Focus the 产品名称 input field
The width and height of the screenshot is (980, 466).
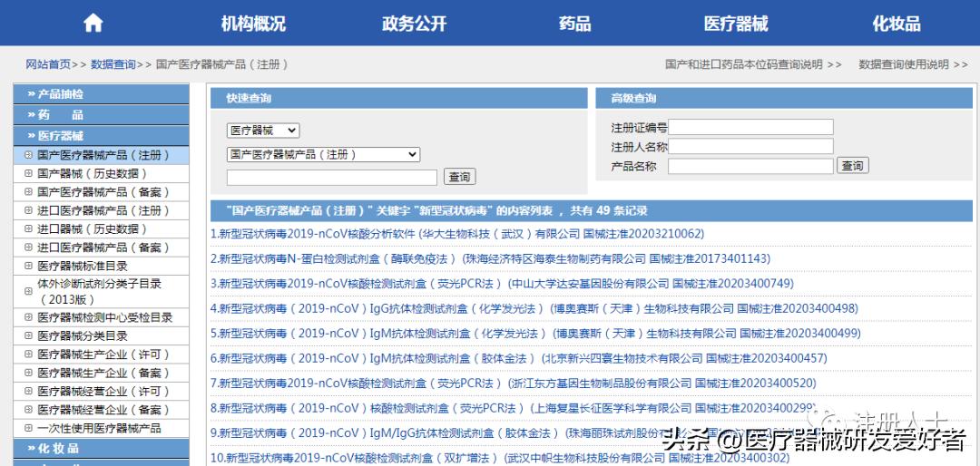750,166
